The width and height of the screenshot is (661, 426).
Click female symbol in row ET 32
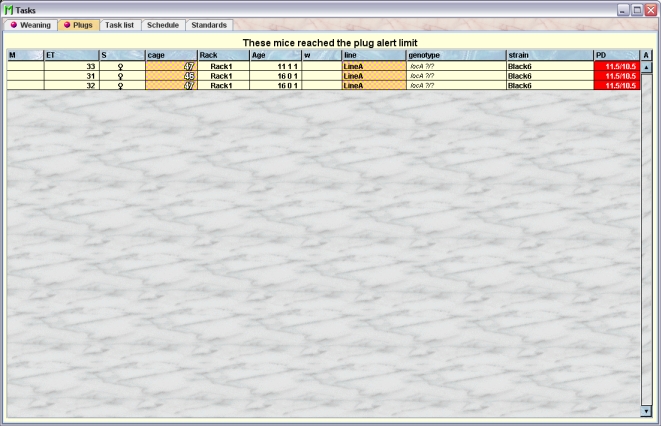point(120,86)
